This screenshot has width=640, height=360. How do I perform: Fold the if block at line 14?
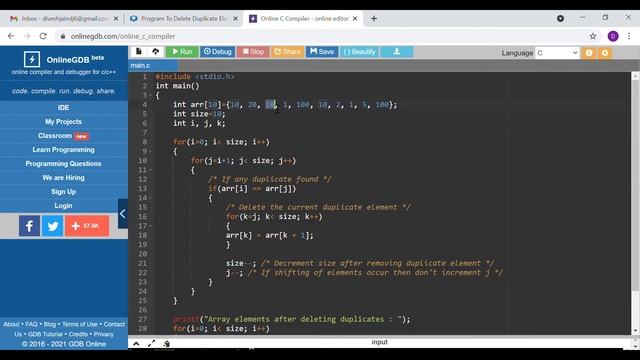(x=151, y=198)
